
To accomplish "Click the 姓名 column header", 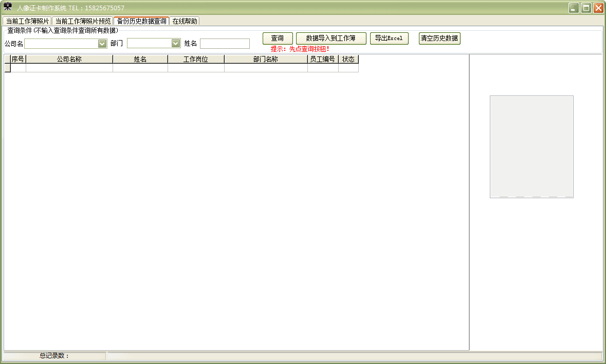I will click(140, 59).
